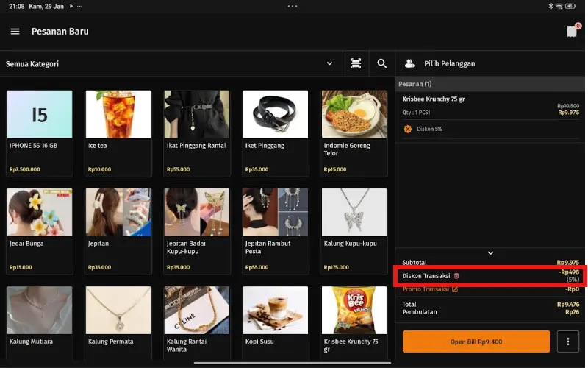Expand the Semua Kategori dropdown
The height and width of the screenshot is (368, 588).
click(x=330, y=64)
